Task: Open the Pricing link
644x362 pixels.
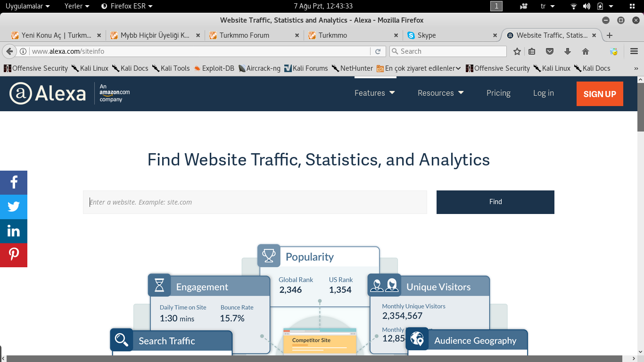Action: coord(498,93)
